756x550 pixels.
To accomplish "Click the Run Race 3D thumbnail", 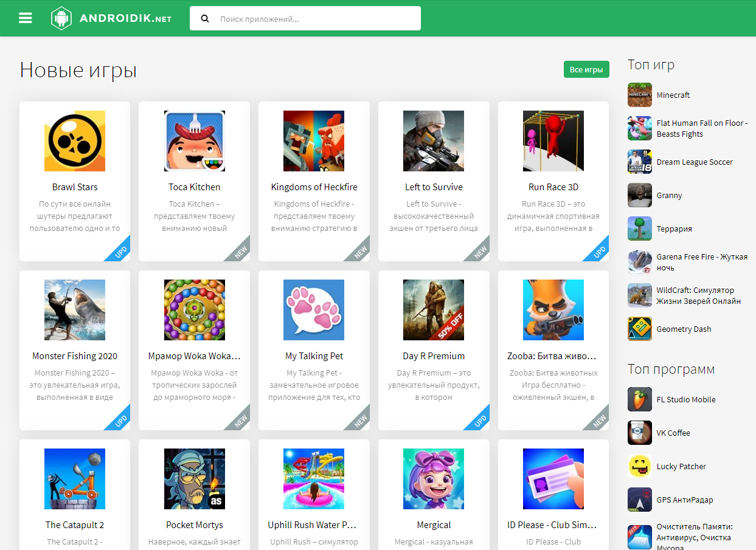I will point(553,141).
